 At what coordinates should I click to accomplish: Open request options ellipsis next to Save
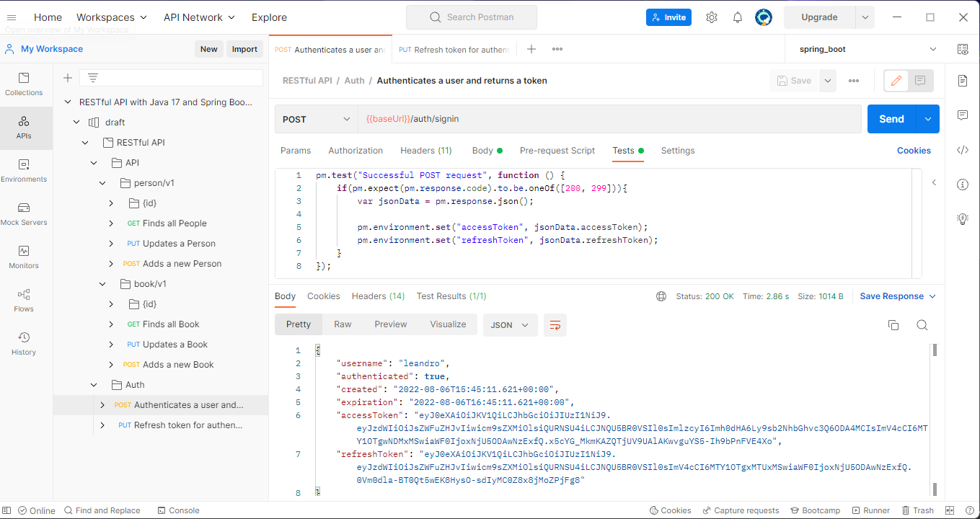pos(854,81)
